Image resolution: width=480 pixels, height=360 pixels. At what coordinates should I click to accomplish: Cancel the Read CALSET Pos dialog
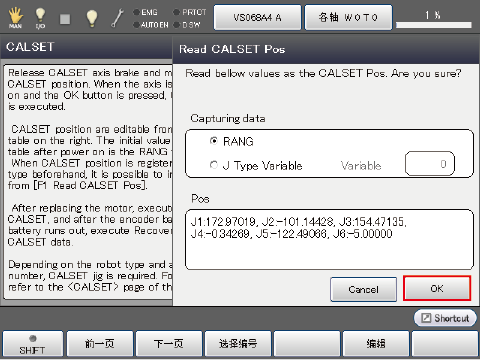pos(364,289)
